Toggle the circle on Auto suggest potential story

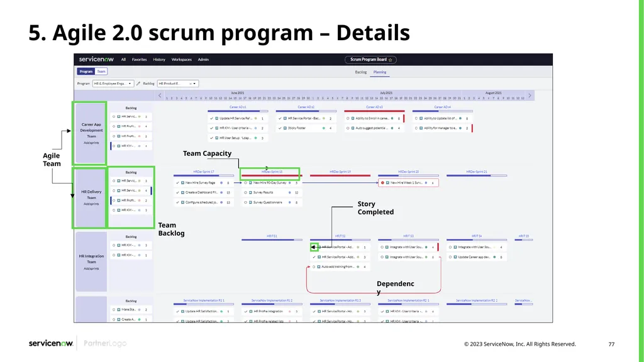[348, 128]
